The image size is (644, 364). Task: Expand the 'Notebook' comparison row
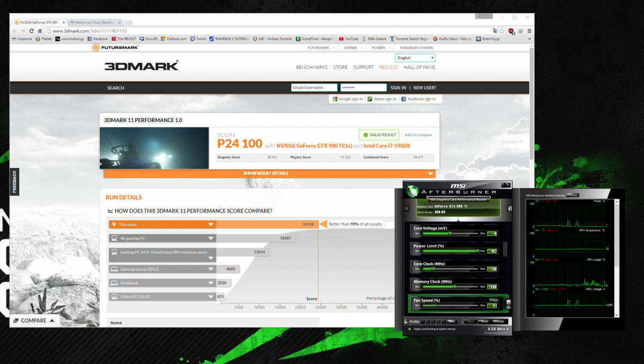(211, 283)
